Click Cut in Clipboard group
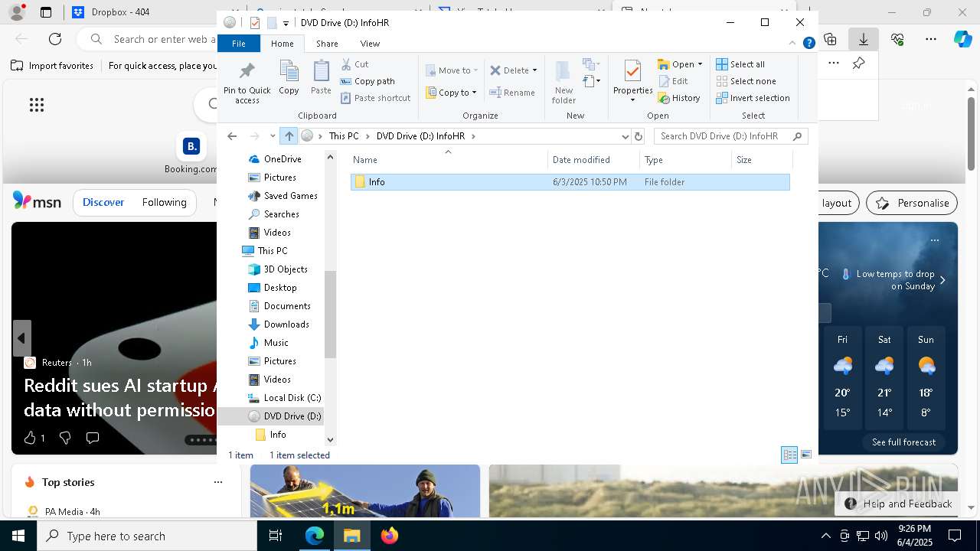 pyautogui.click(x=354, y=64)
